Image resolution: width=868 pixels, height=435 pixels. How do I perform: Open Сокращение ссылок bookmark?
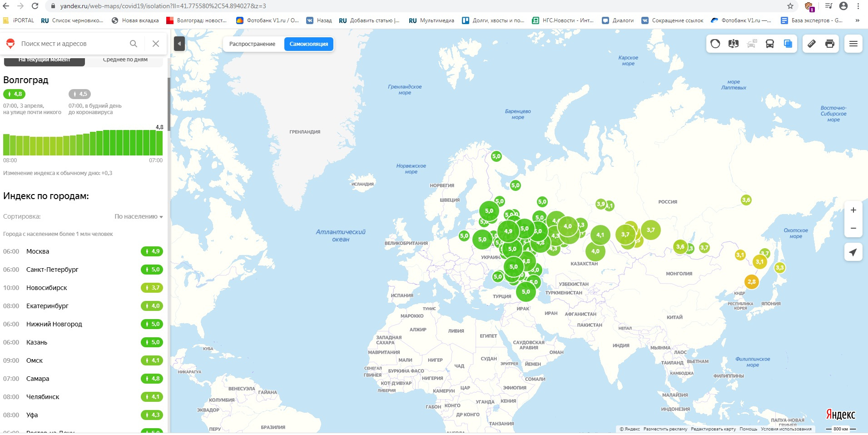click(672, 20)
